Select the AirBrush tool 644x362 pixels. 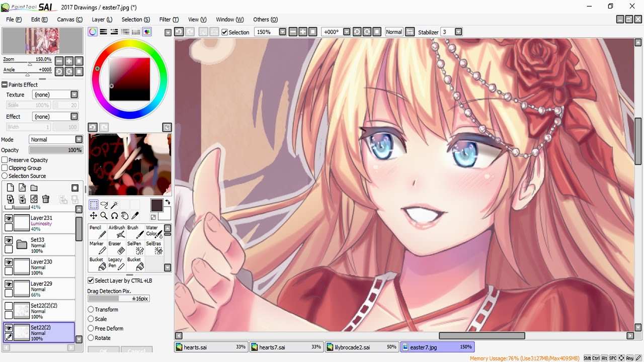click(x=117, y=232)
